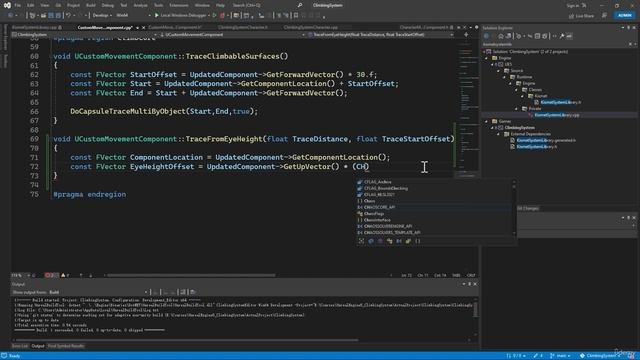This screenshot has width=640, height=360.
Task: Select the Kismet folder in the tree
Action: pos(541,96)
